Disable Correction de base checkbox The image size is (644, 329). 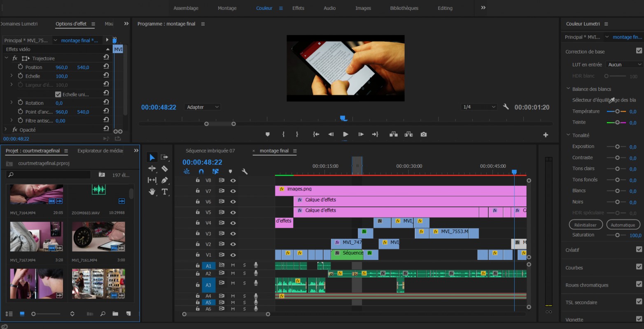point(639,51)
